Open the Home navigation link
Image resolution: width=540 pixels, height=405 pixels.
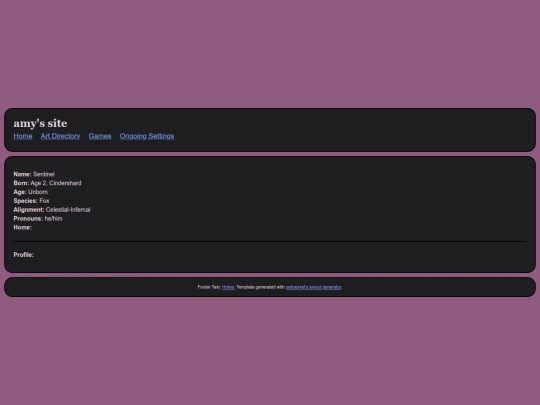tap(23, 136)
